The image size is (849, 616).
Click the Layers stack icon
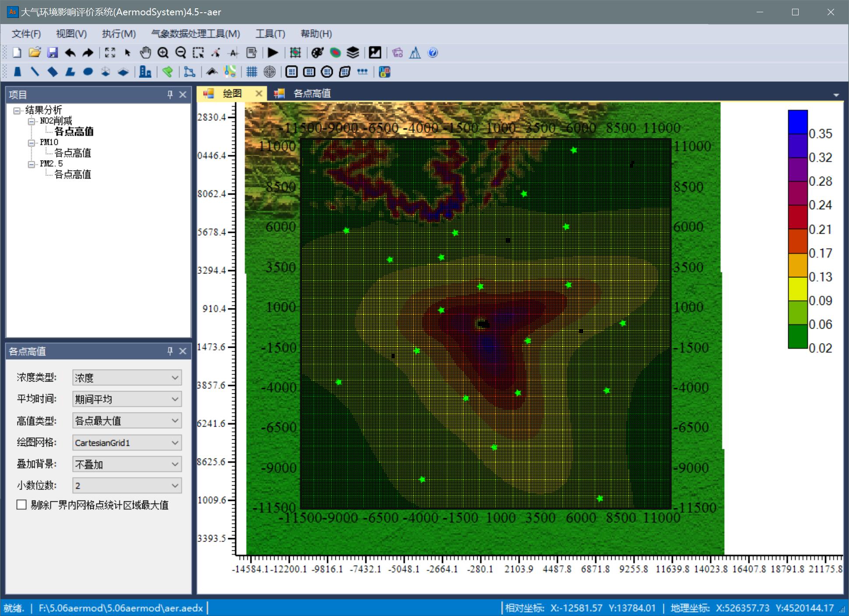(x=353, y=53)
